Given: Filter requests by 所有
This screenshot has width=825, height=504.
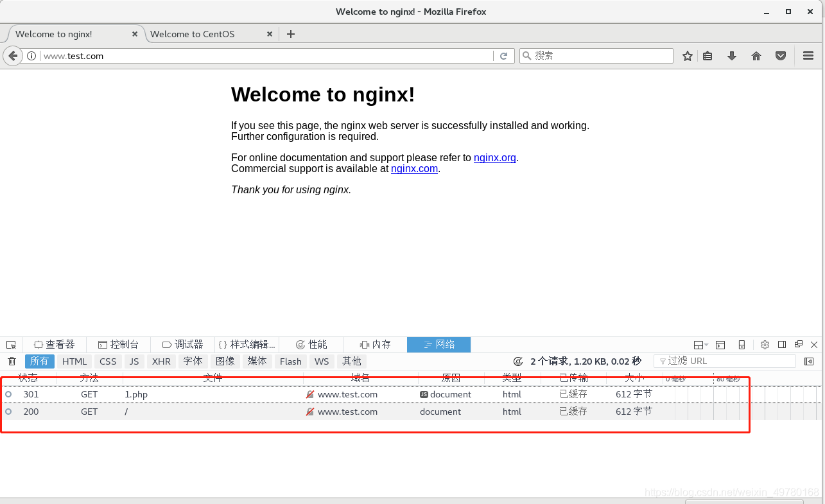Looking at the screenshot, I should pyautogui.click(x=40, y=361).
